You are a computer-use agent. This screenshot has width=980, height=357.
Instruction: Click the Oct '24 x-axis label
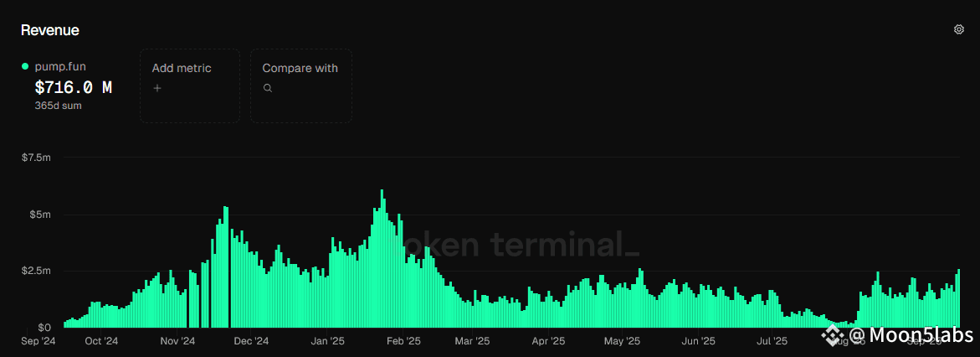tap(101, 341)
